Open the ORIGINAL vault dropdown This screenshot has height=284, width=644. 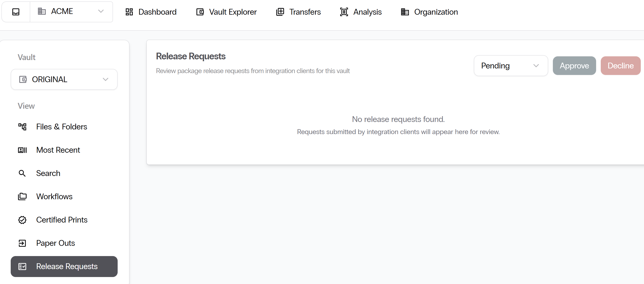coord(64,79)
